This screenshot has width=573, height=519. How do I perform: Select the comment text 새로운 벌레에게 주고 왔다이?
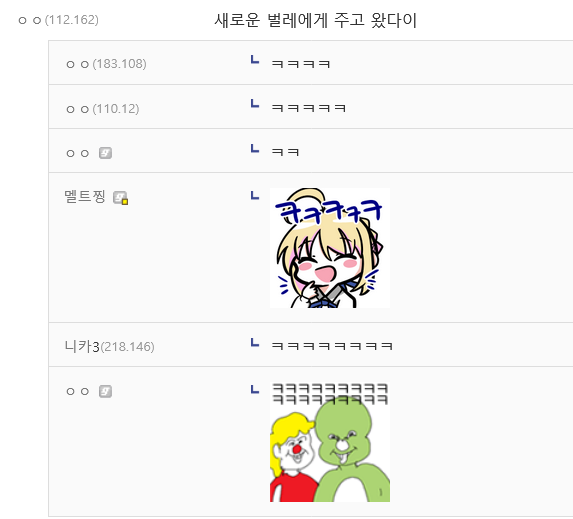coord(315,20)
